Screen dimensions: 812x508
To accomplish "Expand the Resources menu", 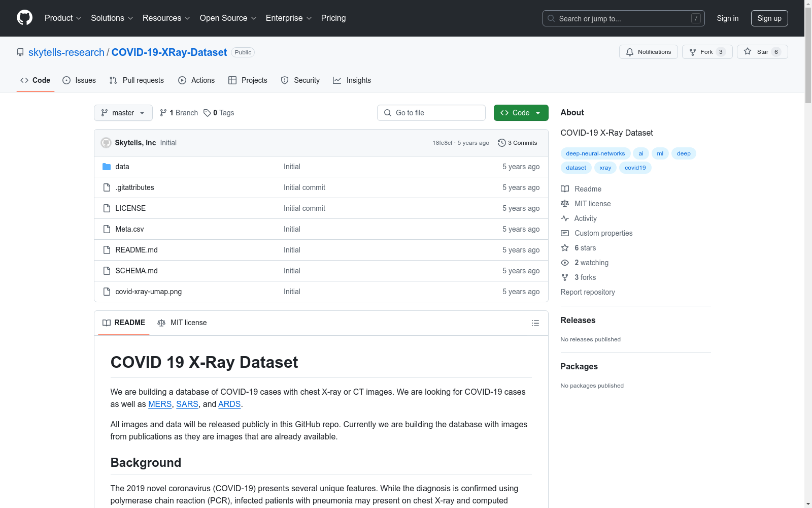I will 166,18.
